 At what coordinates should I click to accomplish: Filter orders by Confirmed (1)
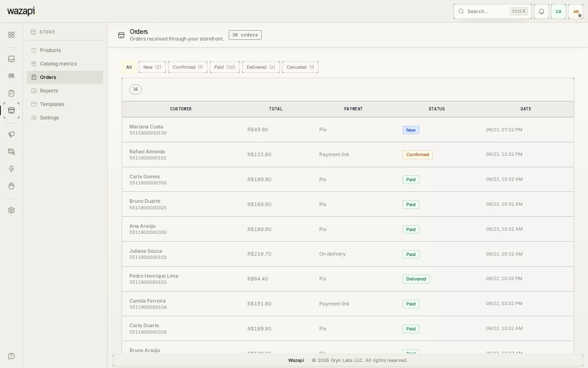188,67
